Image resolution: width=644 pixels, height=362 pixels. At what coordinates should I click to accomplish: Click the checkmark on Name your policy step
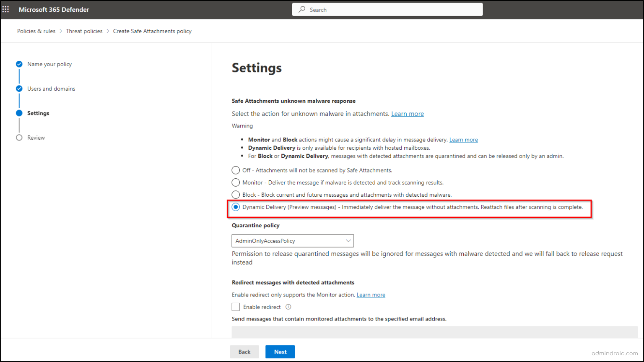[x=19, y=64]
